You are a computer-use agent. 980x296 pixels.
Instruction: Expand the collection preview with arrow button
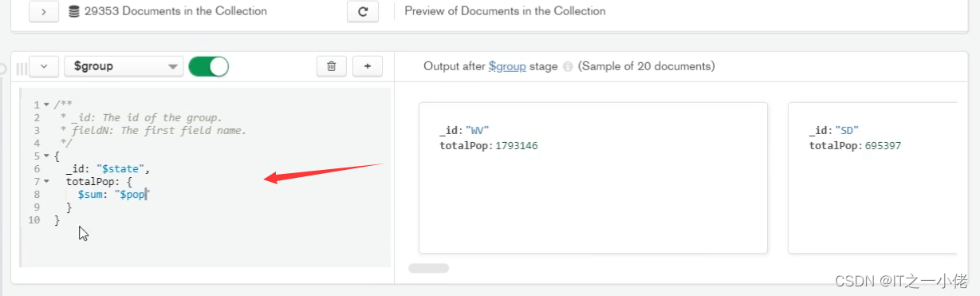(44, 11)
